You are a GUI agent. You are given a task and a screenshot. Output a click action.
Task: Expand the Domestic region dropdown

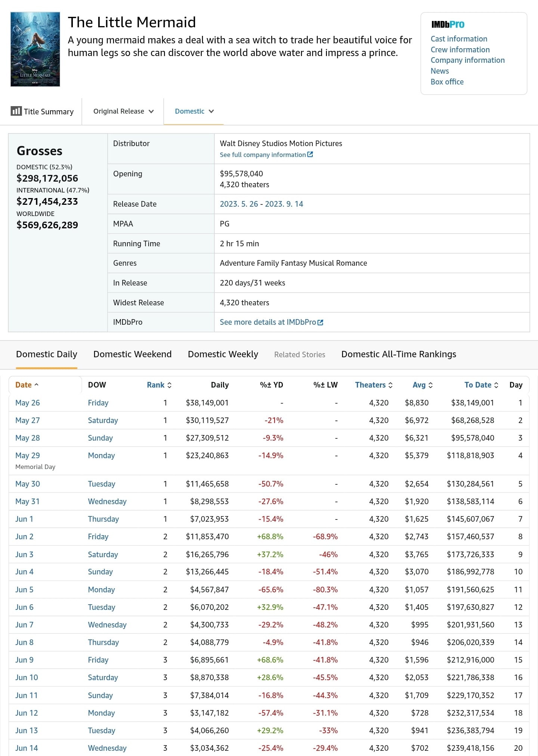(194, 111)
